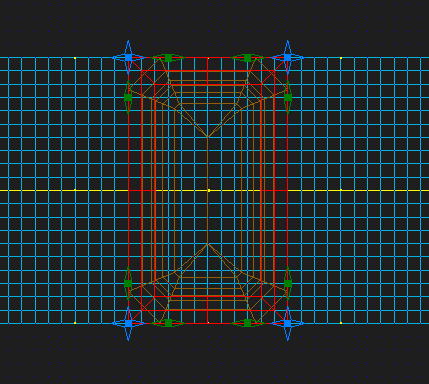Select the yellow center point of the shape

(x=209, y=190)
